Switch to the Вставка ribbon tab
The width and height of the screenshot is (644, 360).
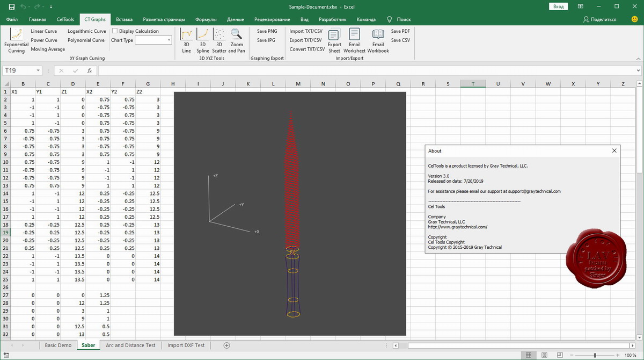tap(124, 19)
